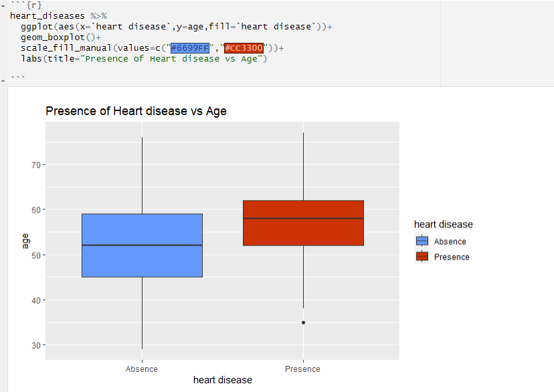The width and height of the screenshot is (554, 392).
Task: Select the #CC3300 color swatch in code
Action: [x=244, y=48]
